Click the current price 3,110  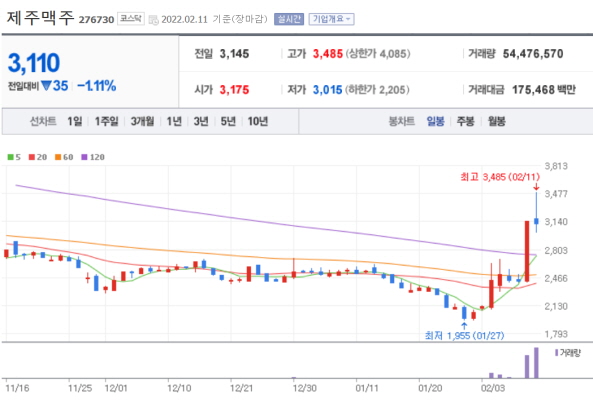pyautogui.click(x=34, y=63)
